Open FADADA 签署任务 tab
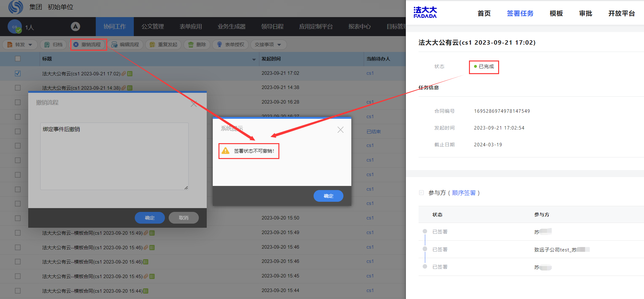Screen dimensions: 644x299 pos(520,13)
